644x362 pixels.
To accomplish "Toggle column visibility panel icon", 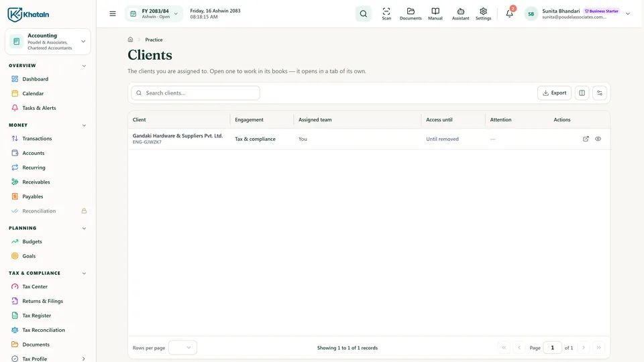I will 582,93.
